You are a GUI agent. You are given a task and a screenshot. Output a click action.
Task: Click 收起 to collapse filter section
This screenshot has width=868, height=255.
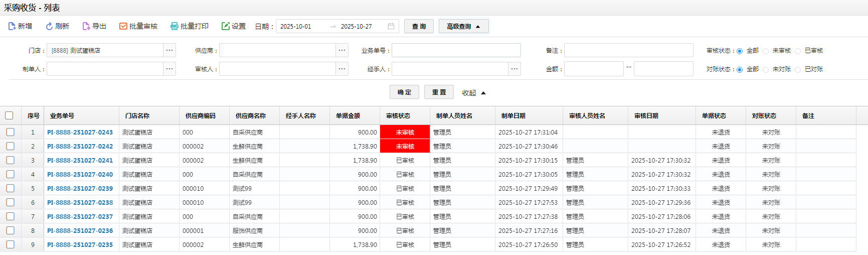(473, 93)
